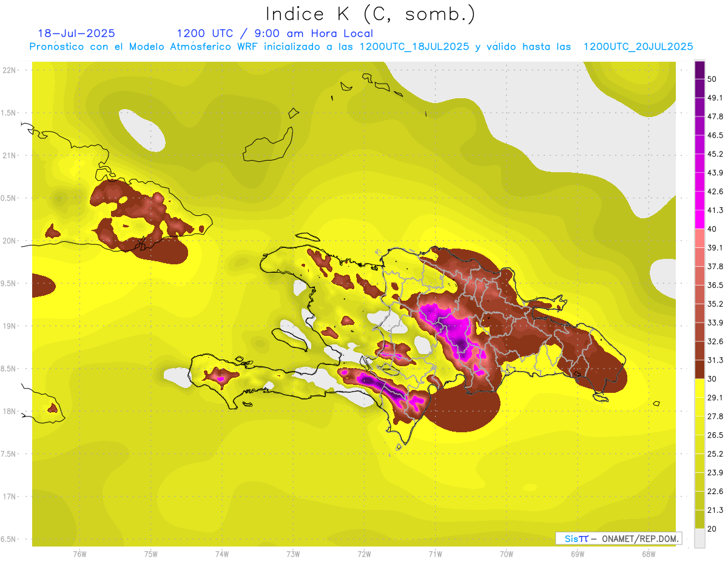Pick the grey swatch below 20 on colorbar

[699, 538]
